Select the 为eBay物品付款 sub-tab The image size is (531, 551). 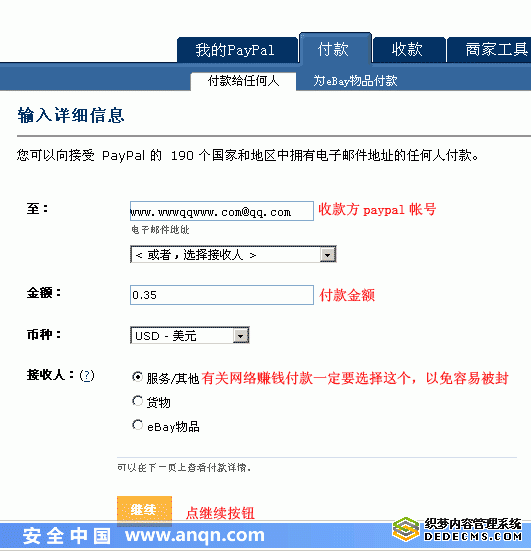tap(355, 81)
